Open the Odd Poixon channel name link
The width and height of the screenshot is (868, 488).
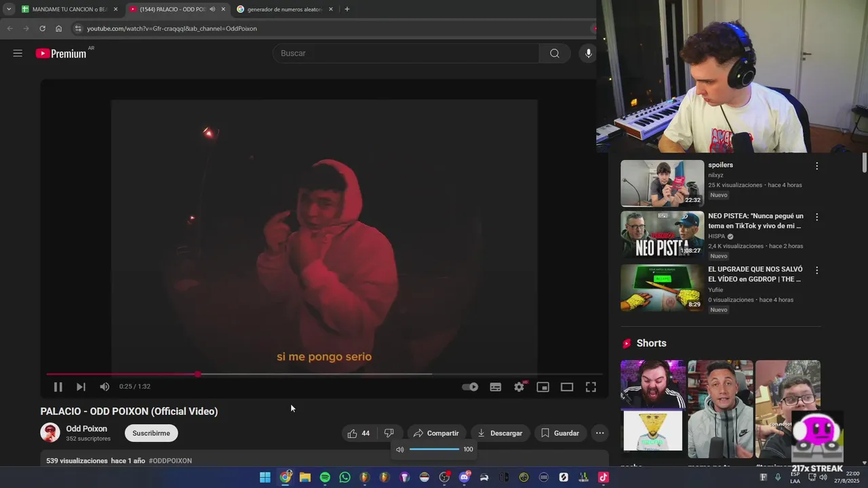pos(87,428)
